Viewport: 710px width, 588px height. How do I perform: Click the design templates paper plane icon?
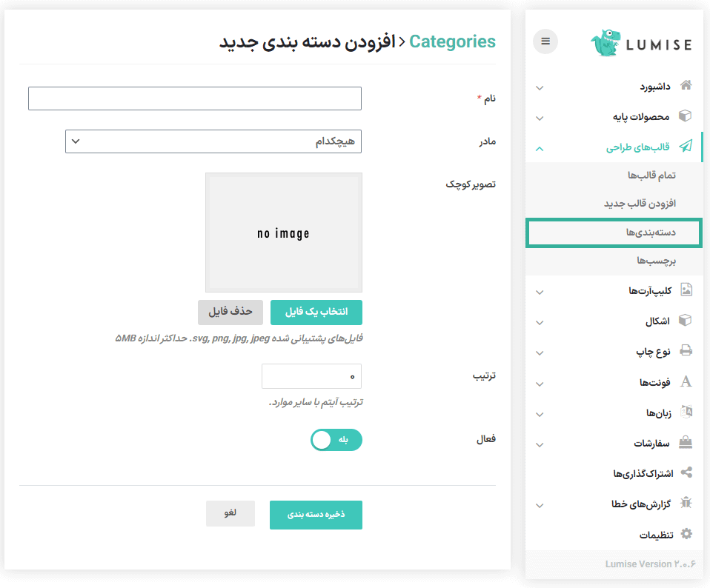(686, 147)
